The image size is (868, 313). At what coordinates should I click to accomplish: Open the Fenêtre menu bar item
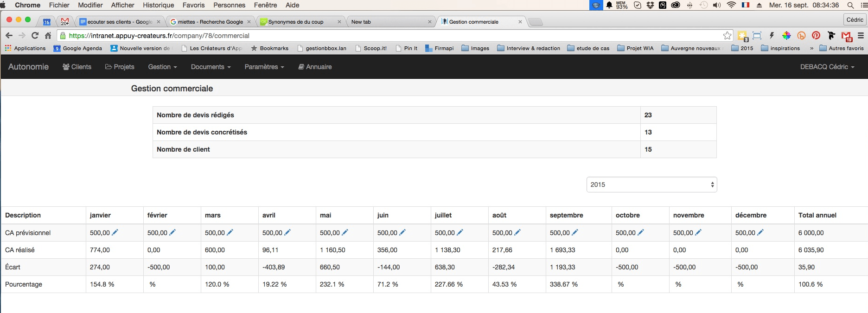tap(265, 5)
